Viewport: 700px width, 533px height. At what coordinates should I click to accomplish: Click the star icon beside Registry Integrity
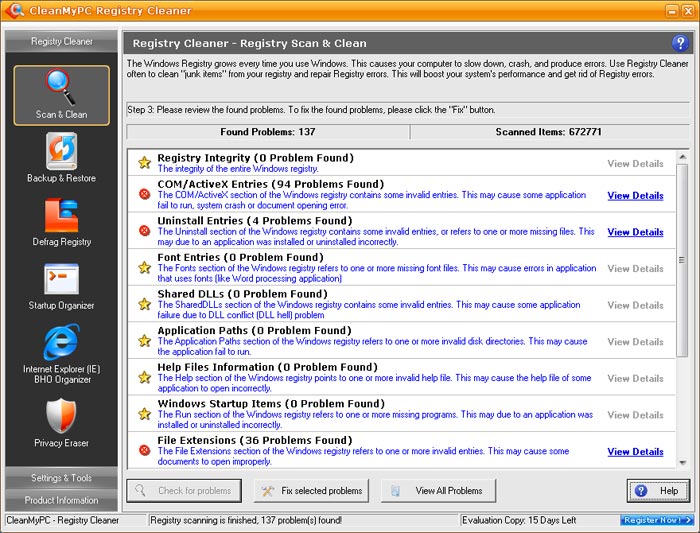coord(144,162)
